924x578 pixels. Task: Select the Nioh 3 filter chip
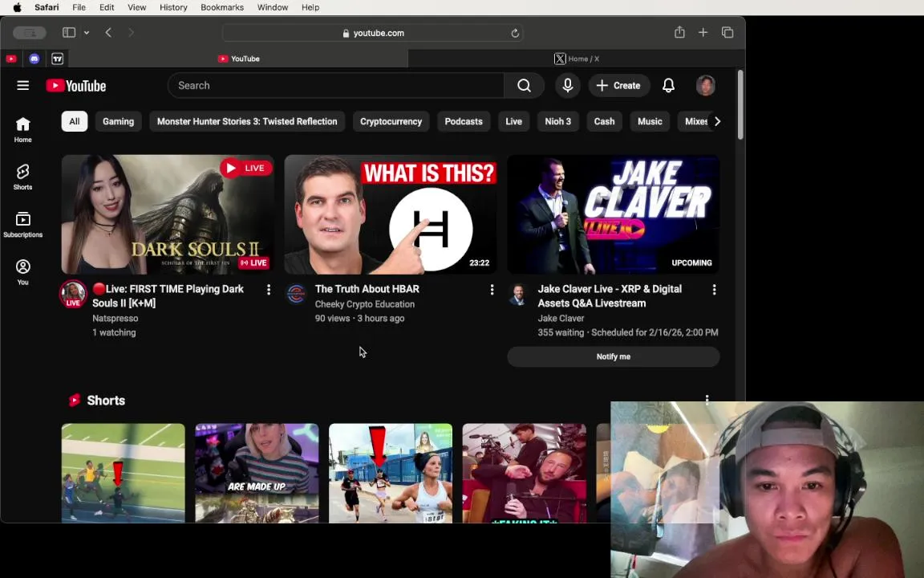click(558, 121)
